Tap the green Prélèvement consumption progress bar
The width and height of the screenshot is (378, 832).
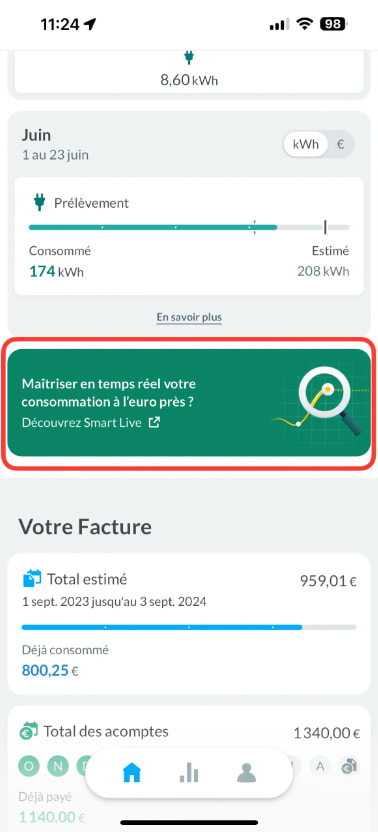click(188, 227)
